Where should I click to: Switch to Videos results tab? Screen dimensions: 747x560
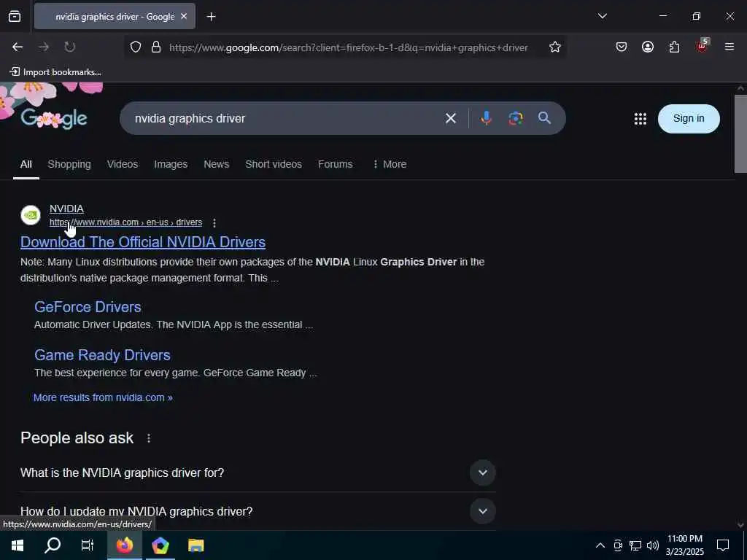[123, 164]
